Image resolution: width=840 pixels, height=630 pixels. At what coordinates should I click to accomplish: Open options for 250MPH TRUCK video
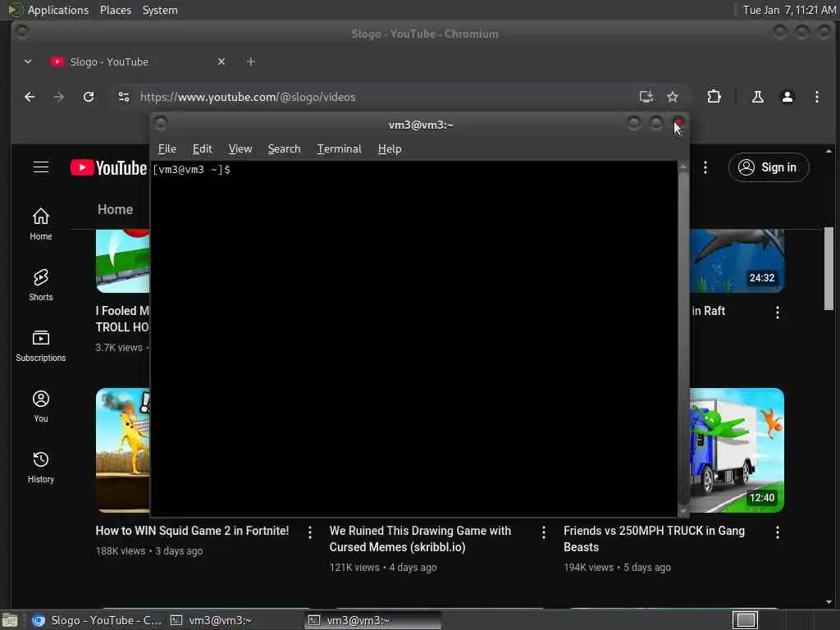pyautogui.click(x=778, y=532)
